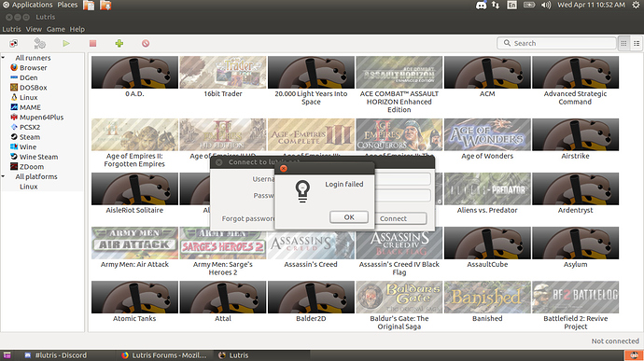The height and width of the screenshot is (361, 644).
Task: Click the green plus Add game icon
Action: pos(119,43)
